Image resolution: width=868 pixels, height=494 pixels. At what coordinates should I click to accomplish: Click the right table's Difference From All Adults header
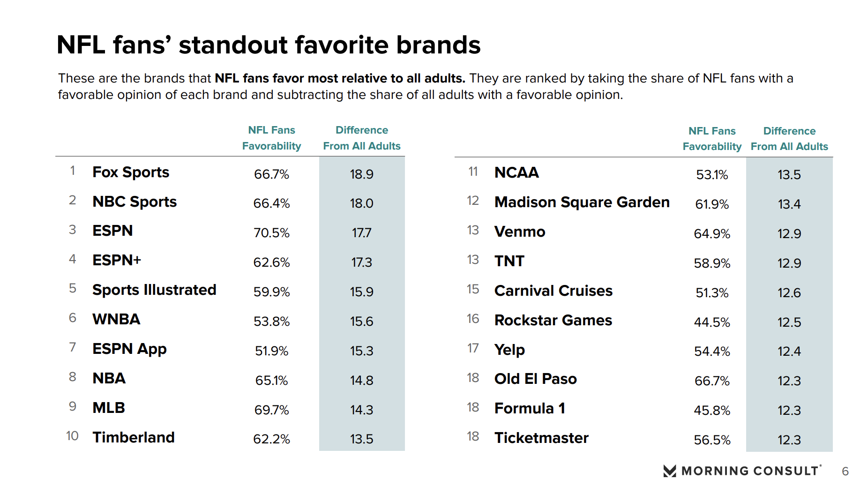(x=789, y=139)
